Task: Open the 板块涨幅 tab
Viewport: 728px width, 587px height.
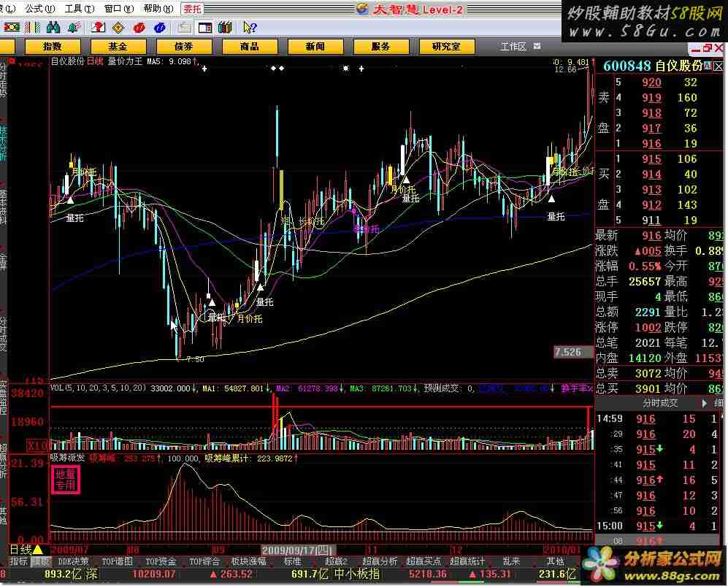Action: tap(249, 561)
